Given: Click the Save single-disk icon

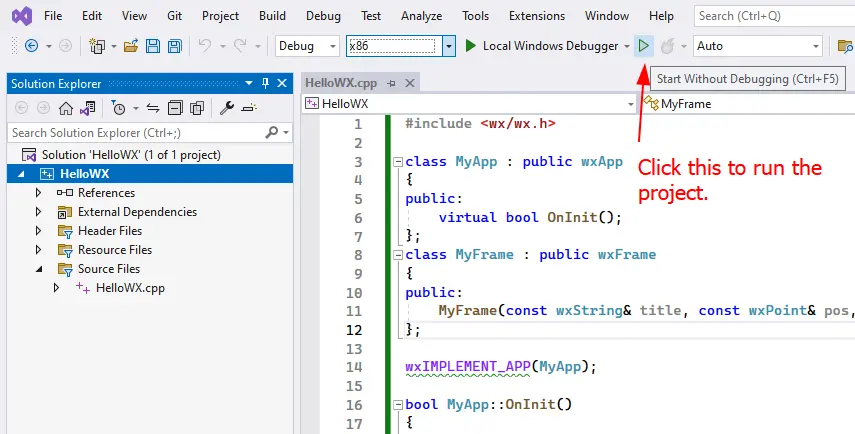Looking at the screenshot, I should [153, 46].
